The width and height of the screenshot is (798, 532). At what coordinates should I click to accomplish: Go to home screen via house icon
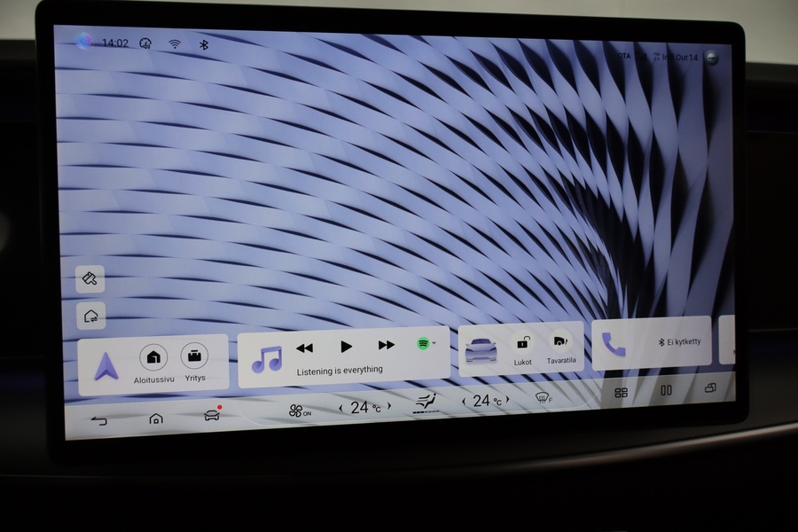pos(156,418)
